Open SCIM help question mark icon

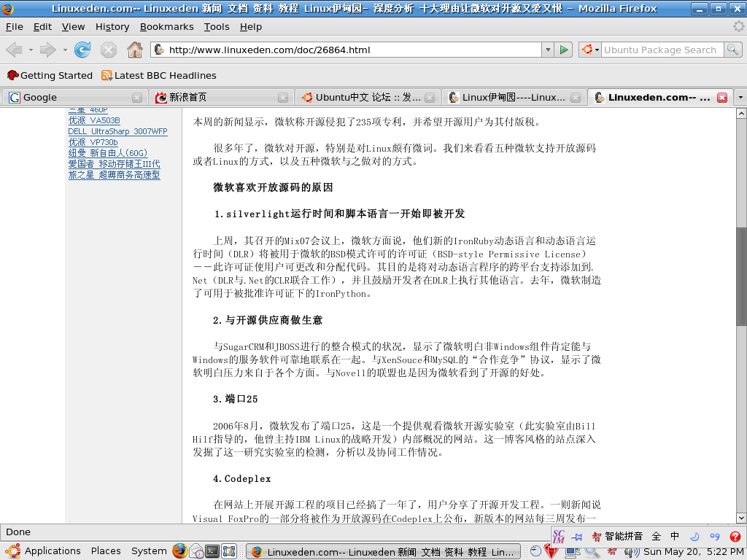tap(735, 537)
